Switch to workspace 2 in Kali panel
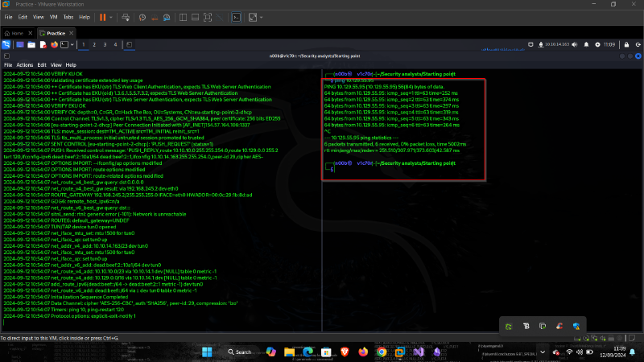The width and height of the screenshot is (644, 362). point(95,44)
